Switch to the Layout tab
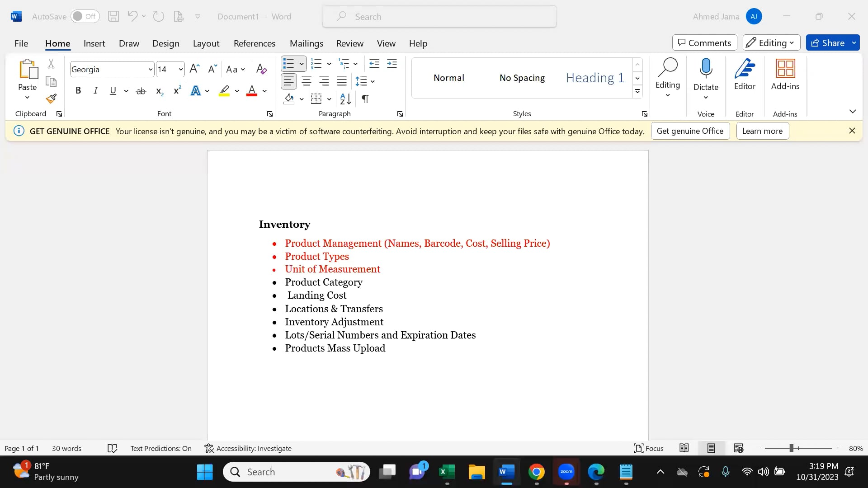Viewport: 868px width, 488px height. tap(206, 43)
